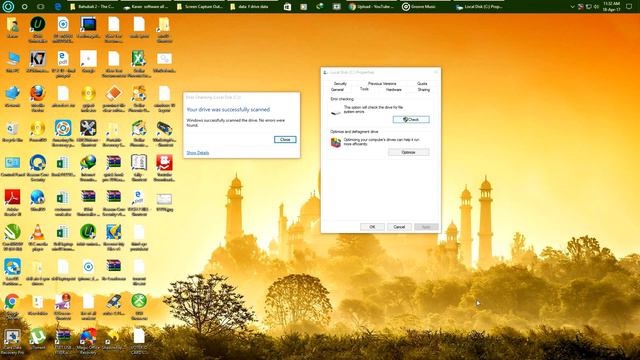The image size is (640, 360).
Task: Click the Windows Start button
Action: tap(8, 7)
